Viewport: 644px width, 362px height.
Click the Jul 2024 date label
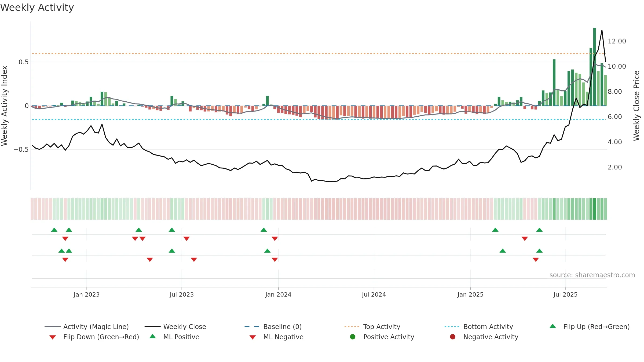(x=374, y=294)
